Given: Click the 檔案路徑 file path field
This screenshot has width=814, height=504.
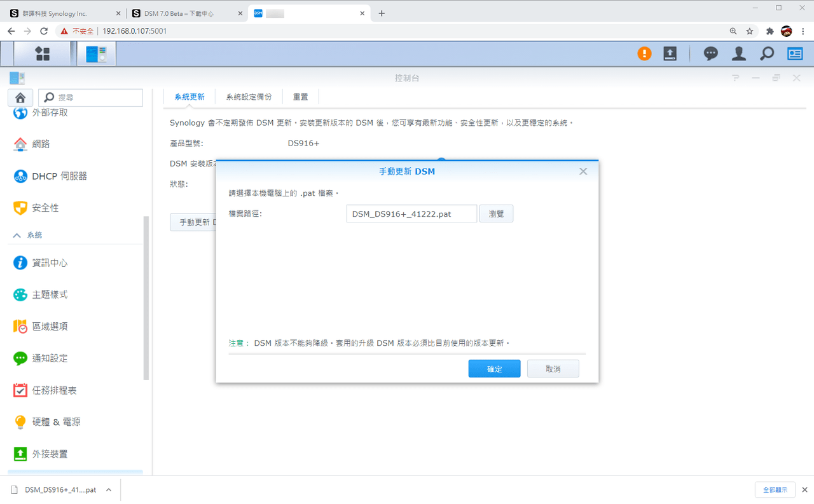Looking at the screenshot, I should click(x=411, y=214).
